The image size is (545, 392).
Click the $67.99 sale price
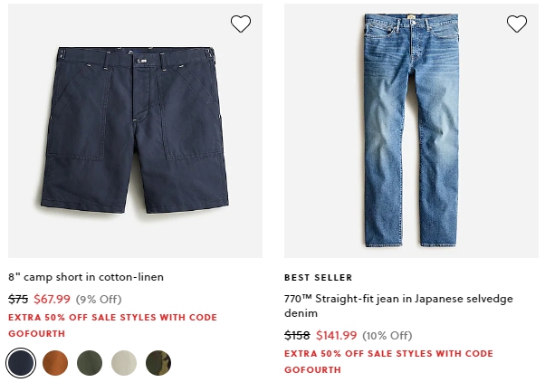[52, 300]
